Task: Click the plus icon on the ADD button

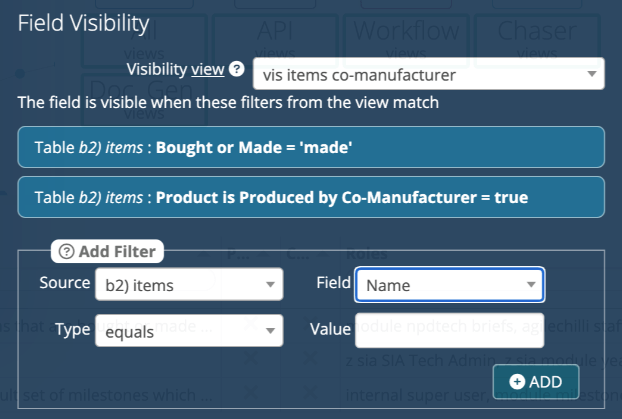Action: coord(516,382)
